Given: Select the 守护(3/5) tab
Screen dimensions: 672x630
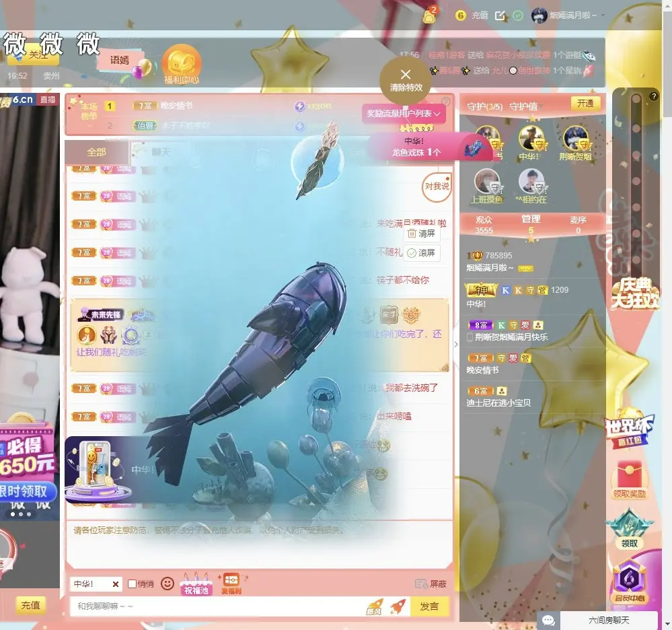Looking at the screenshot, I should (x=485, y=107).
